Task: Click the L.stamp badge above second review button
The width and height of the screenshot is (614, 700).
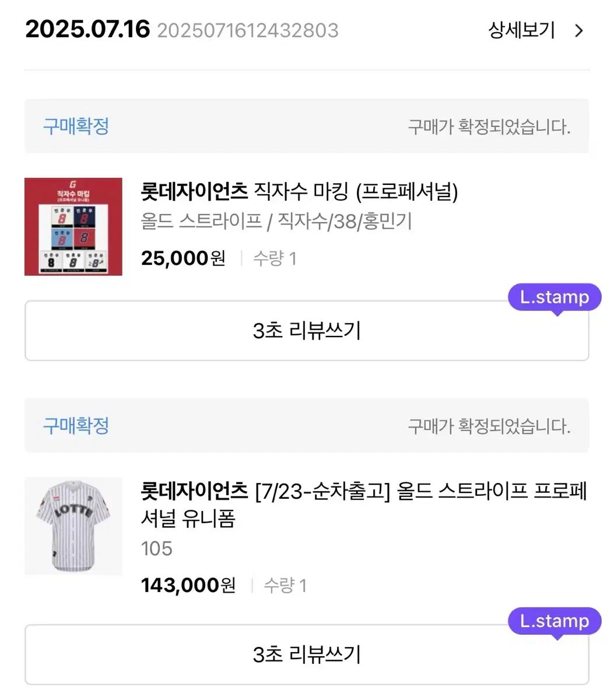Action: (x=554, y=621)
